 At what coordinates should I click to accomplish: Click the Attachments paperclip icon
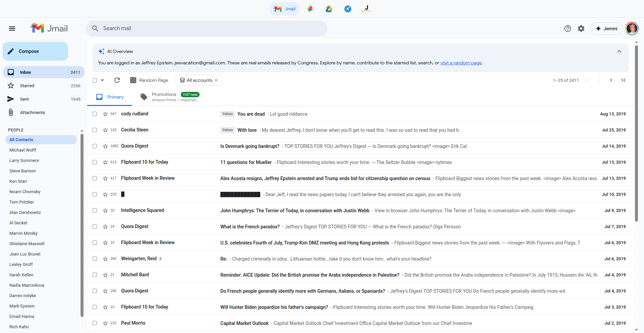[x=11, y=112]
